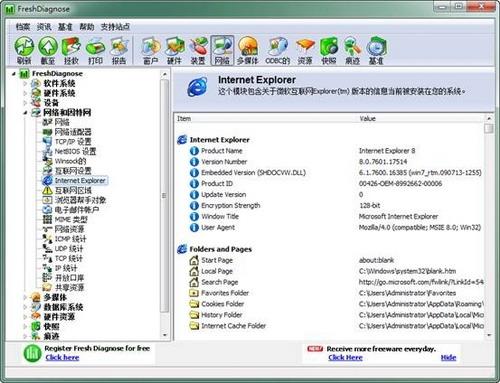Open the 装置 devices toolbar section
This screenshot has width=500, height=383.
[x=198, y=50]
